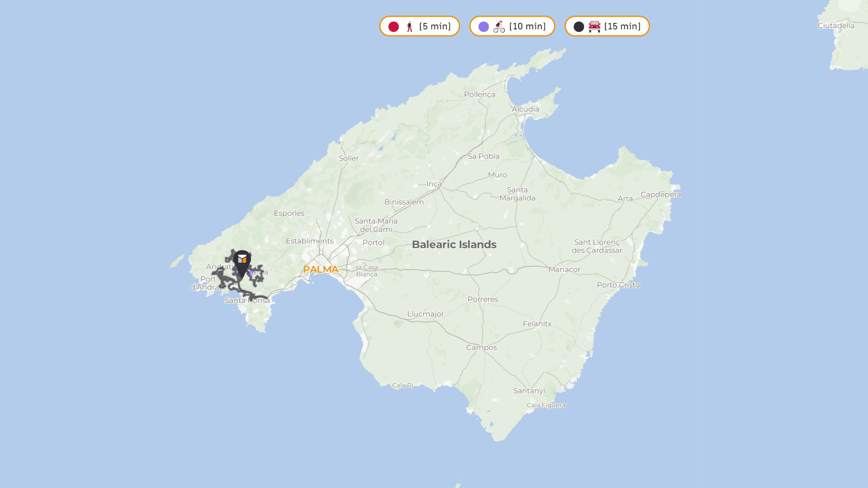Click the red car icon
The height and width of the screenshot is (488, 868).
(x=594, y=27)
